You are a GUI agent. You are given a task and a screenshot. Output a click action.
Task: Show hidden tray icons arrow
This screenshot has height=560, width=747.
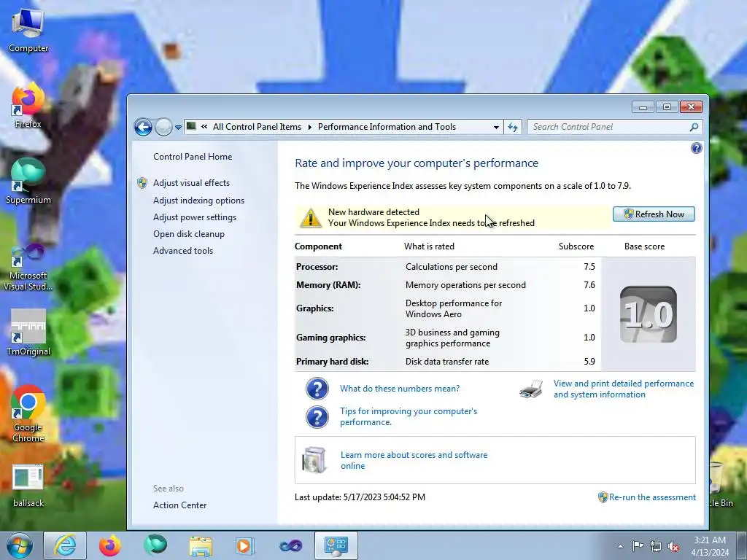click(620, 547)
